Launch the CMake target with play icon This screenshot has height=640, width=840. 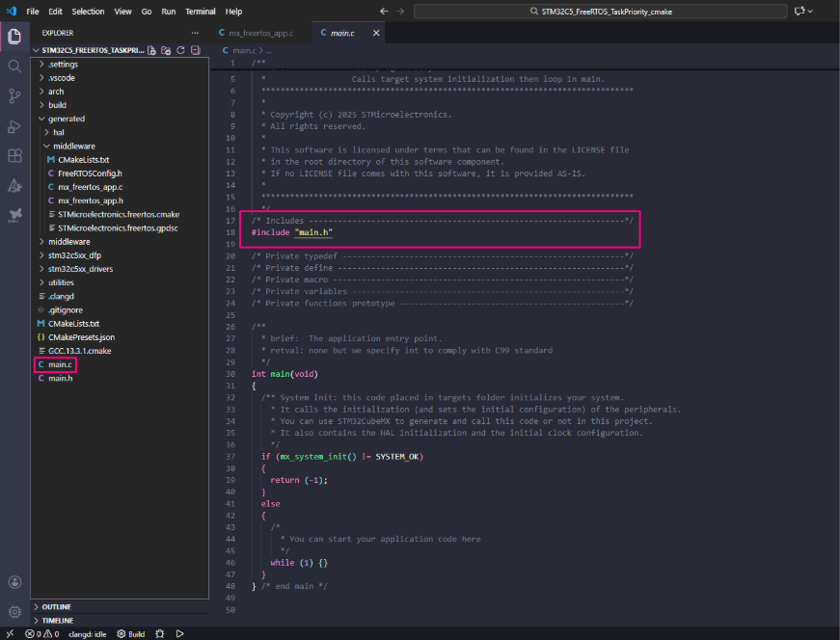[x=179, y=633]
